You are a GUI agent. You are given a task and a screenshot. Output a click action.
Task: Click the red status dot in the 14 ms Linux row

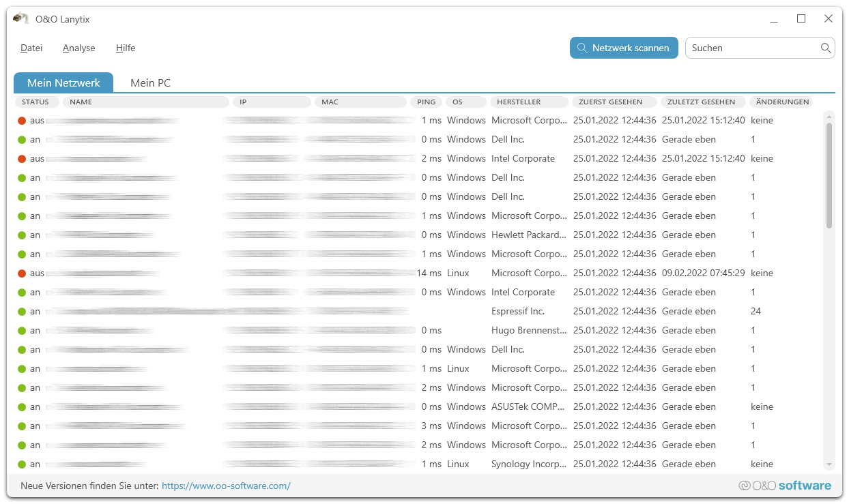pos(22,273)
